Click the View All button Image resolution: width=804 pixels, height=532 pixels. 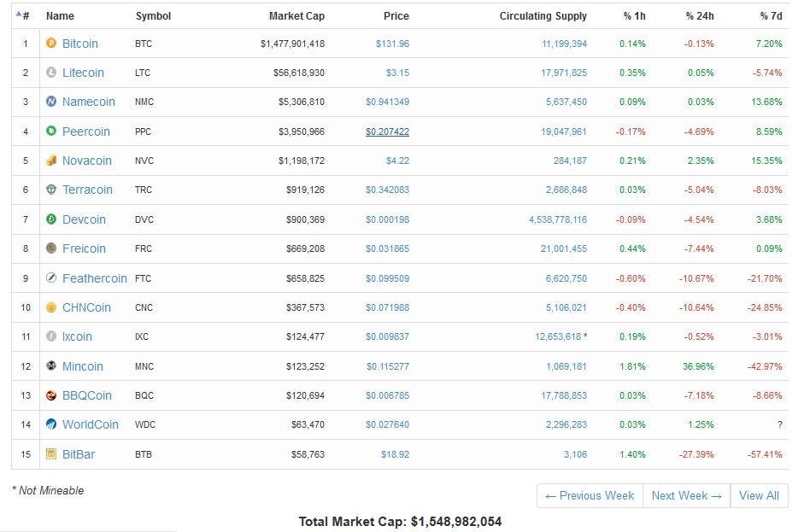[759, 496]
